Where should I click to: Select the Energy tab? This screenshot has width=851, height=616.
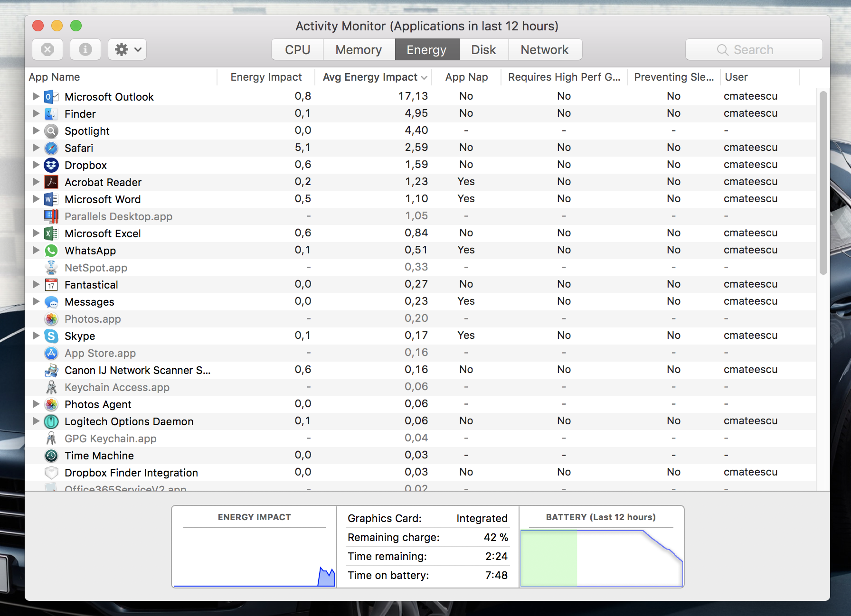pyautogui.click(x=427, y=49)
